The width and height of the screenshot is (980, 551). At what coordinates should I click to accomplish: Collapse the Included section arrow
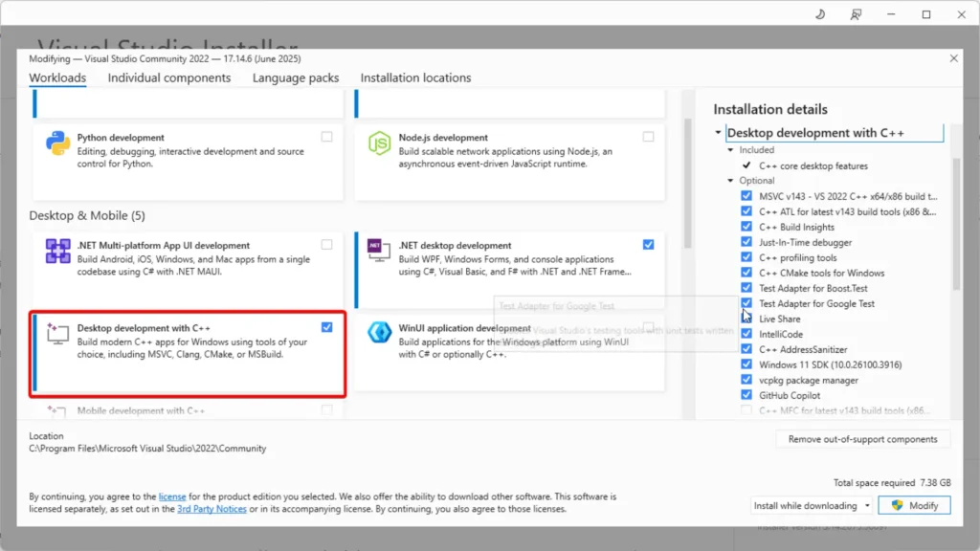730,150
